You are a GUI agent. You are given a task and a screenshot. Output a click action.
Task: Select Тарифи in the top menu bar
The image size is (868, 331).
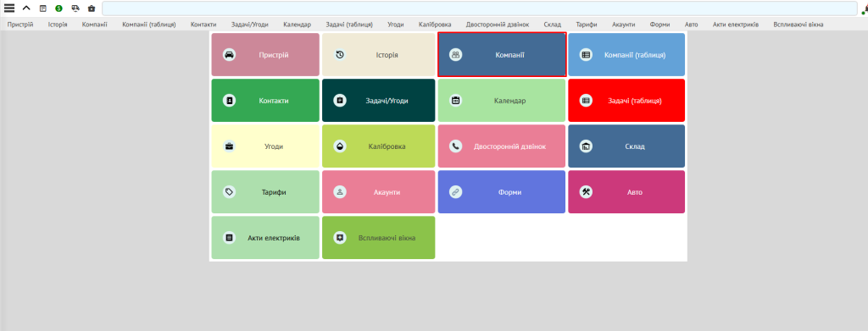[x=587, y=25]
